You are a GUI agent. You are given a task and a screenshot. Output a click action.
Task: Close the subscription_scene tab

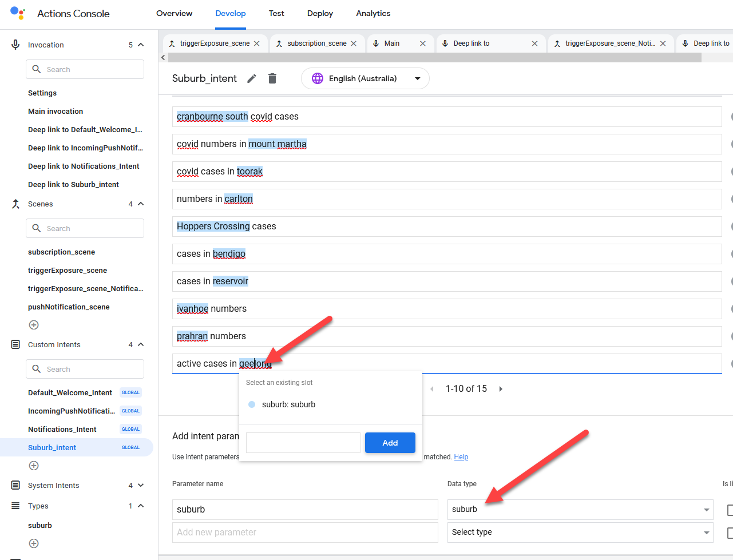[354, 43]
